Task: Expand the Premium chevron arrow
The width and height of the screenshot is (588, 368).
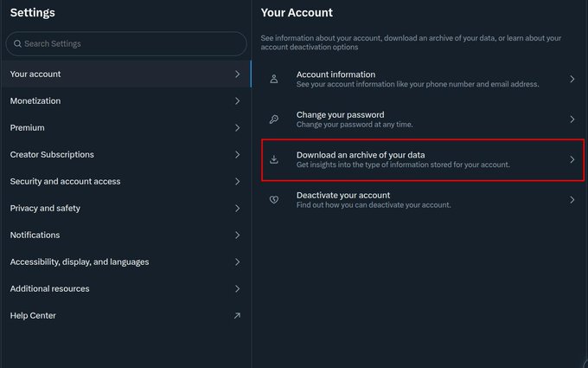Action: tap(237, 127)
